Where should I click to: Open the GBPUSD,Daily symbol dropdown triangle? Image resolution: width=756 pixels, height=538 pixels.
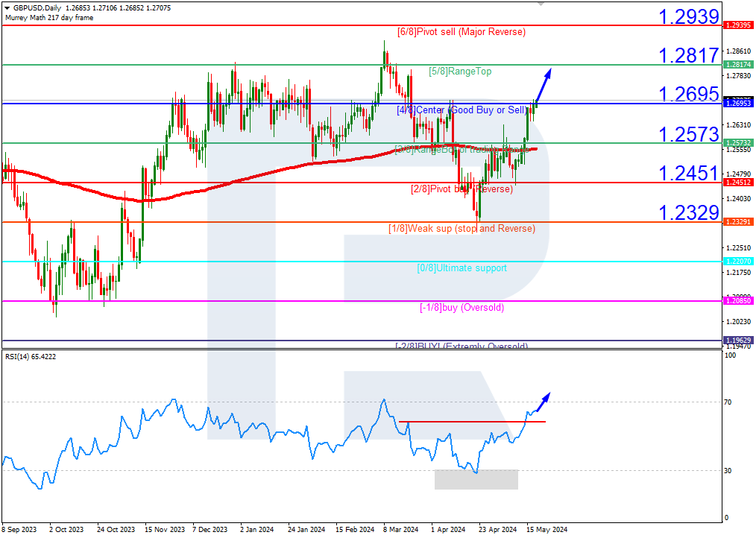pos(7,7)
